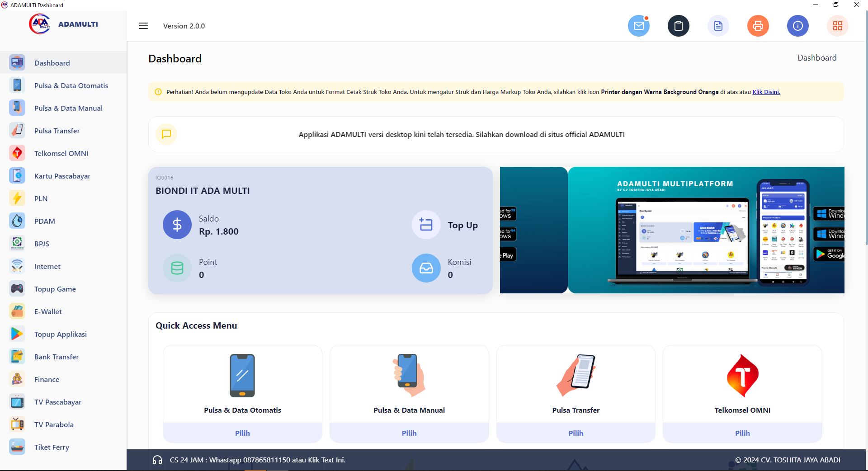Click the Saldo value Rp. 1.800

coord(219,231)
